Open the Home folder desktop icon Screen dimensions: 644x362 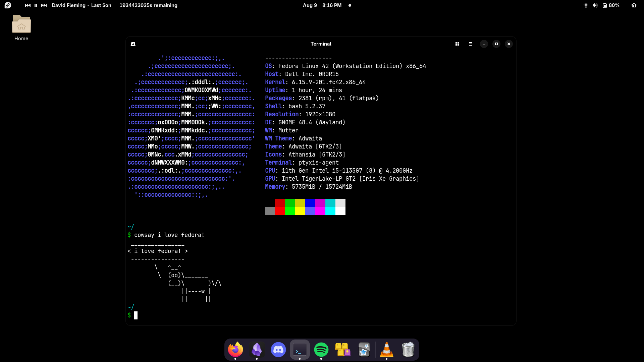(21, 28)
